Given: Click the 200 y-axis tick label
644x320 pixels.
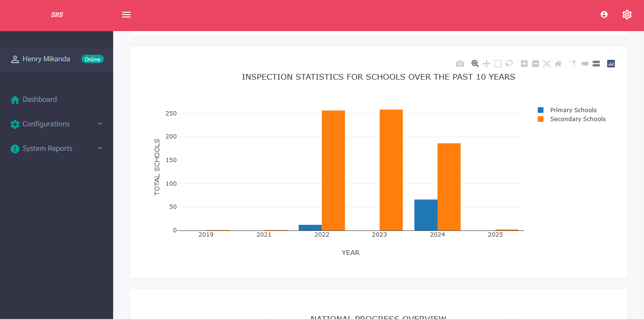Looking at the screenshot, I should [x=171, y=137].
